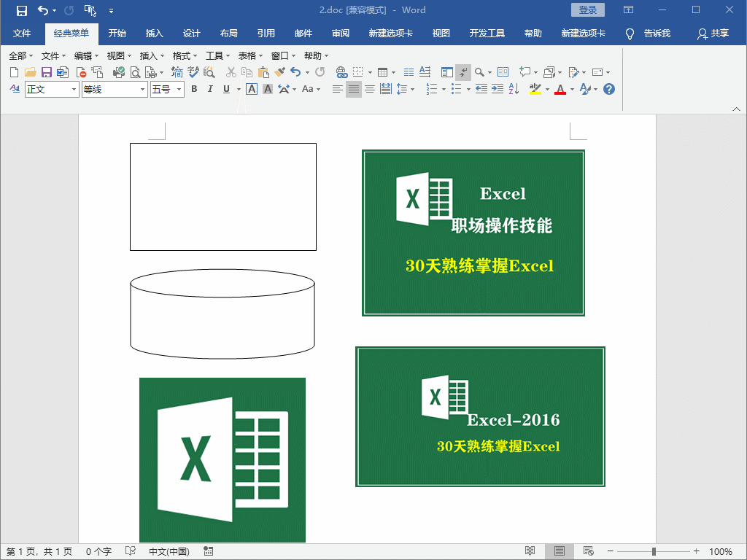Toggle Italic formatting
Screen dimensions: 747x560
(210, 89)
